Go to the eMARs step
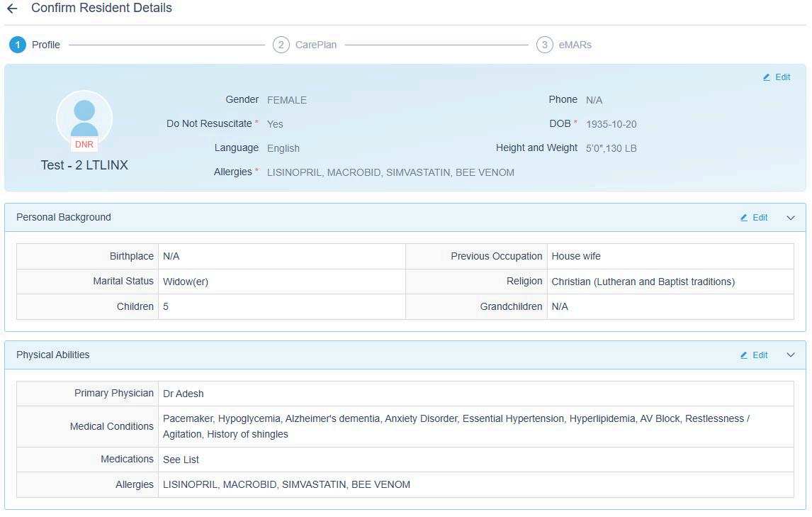Image resolution: width=812 pixels, height=517 pixels. tap(575, 45)
